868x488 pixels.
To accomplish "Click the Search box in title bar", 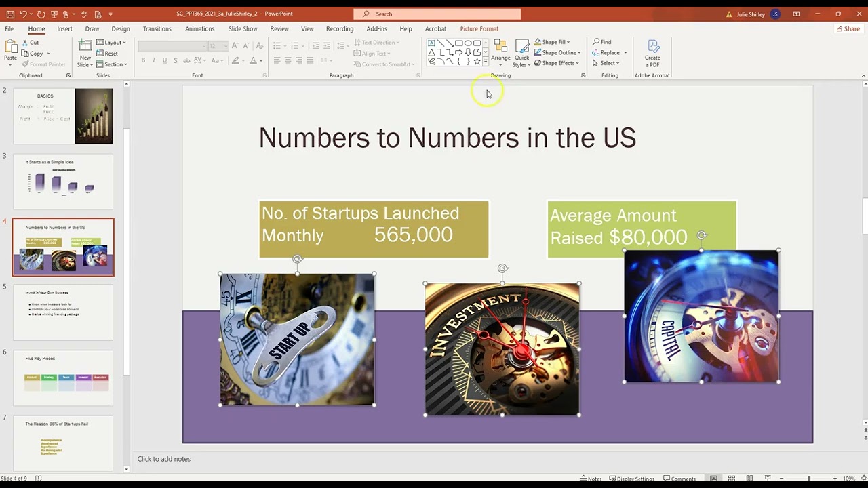I will tap(437, 14).
